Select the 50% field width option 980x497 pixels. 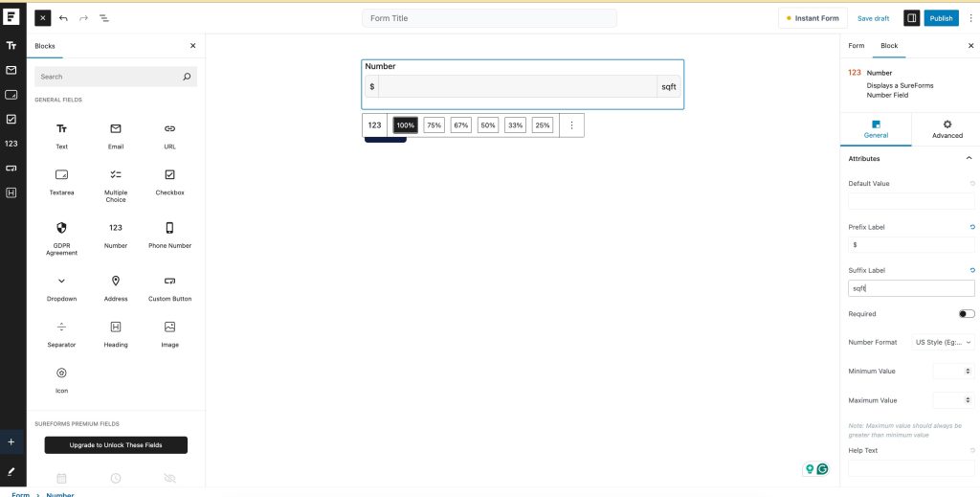pyautogui.click(x=488, y=125)
